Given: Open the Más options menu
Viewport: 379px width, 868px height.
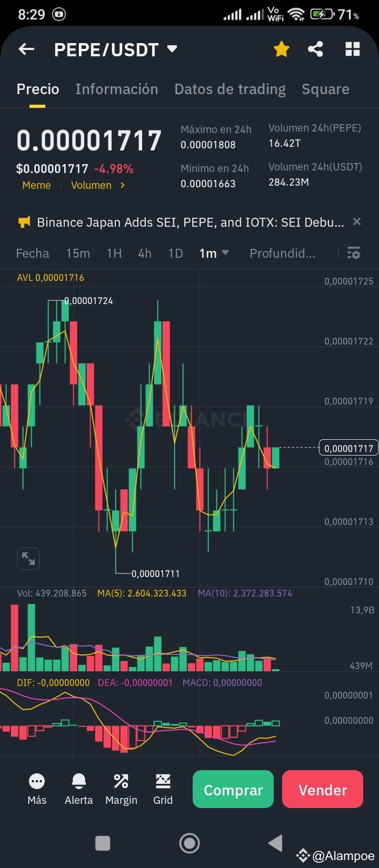Looking at the screenshot, I should coord(37,789).
